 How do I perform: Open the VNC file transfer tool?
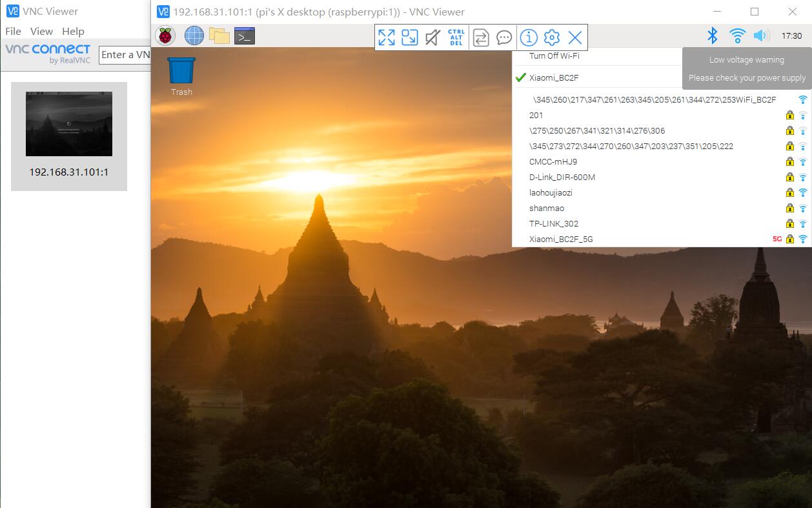[481, 37]
